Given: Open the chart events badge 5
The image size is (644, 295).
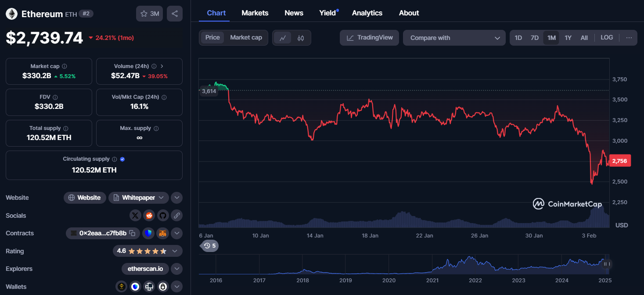Looking at the screenshot, I should (209, 246).
